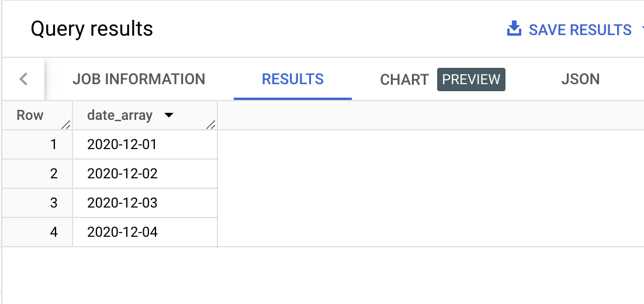This screenshot has width=644, height=304.
Task: Grab the date_array column resize handle
Action: (211, 125)
